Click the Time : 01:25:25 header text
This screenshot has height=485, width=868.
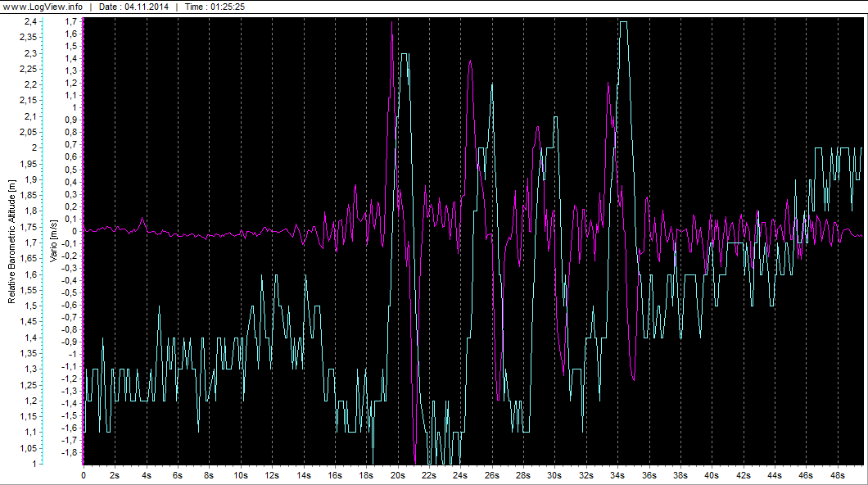215,7
